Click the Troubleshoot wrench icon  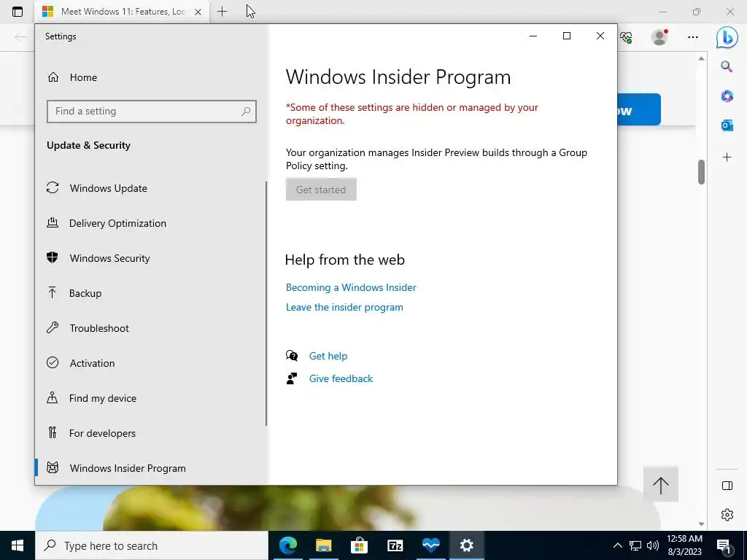53,327
